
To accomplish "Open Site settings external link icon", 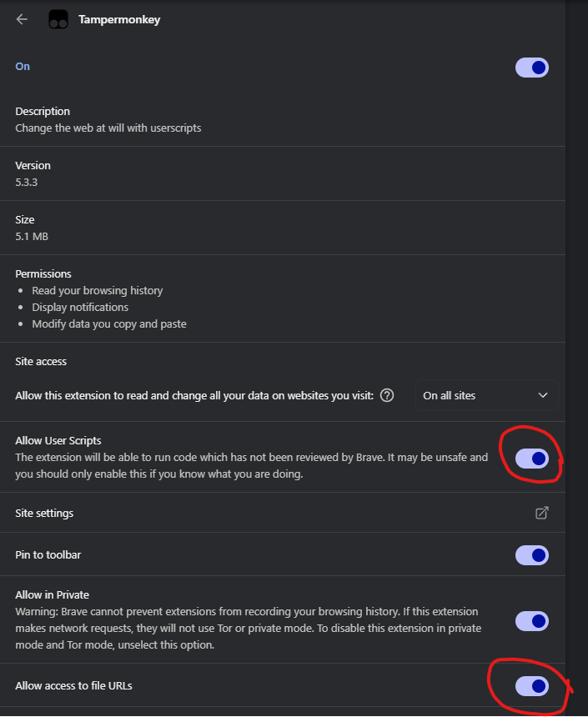I will click(x=541, y=513).
